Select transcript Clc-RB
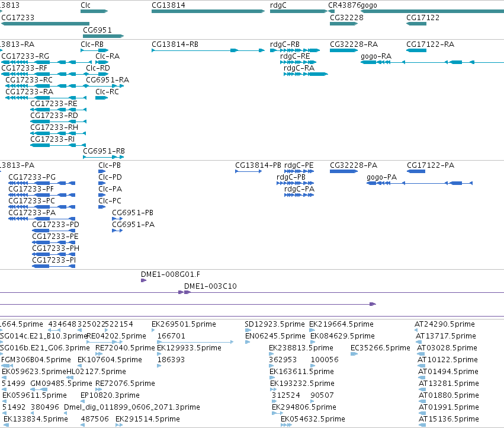Image resolution: width=504 pixels, height=428 pixels. 95,50
